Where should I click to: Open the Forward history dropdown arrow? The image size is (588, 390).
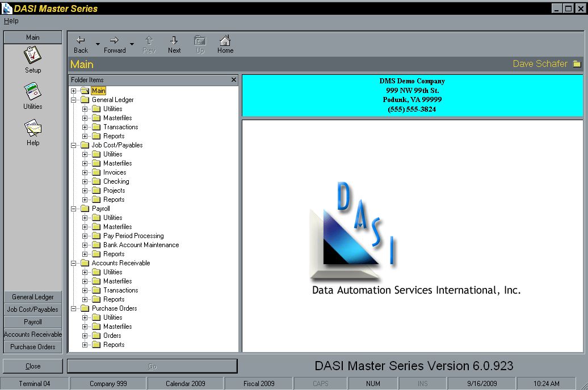tap(132, 44)
